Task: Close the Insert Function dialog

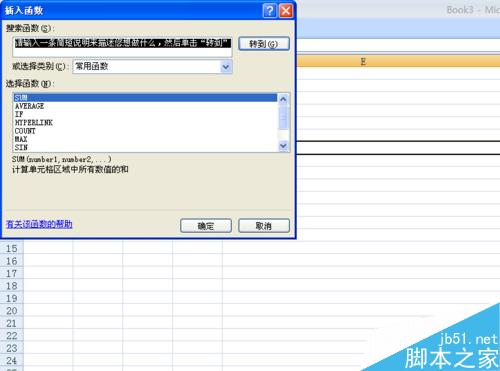Action: (286, 11)
